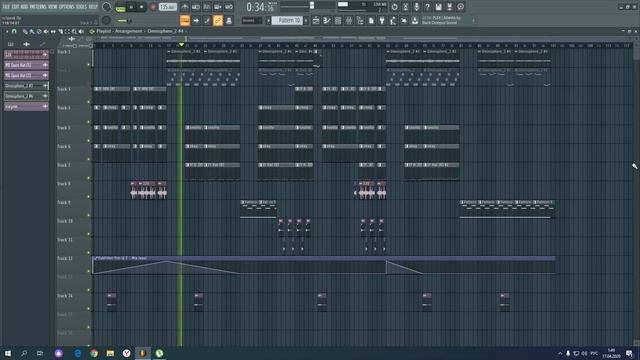The width and height of the screenshot is (640, 360).
Task: Select next pattern with plus button
Action: pos(306,20)
